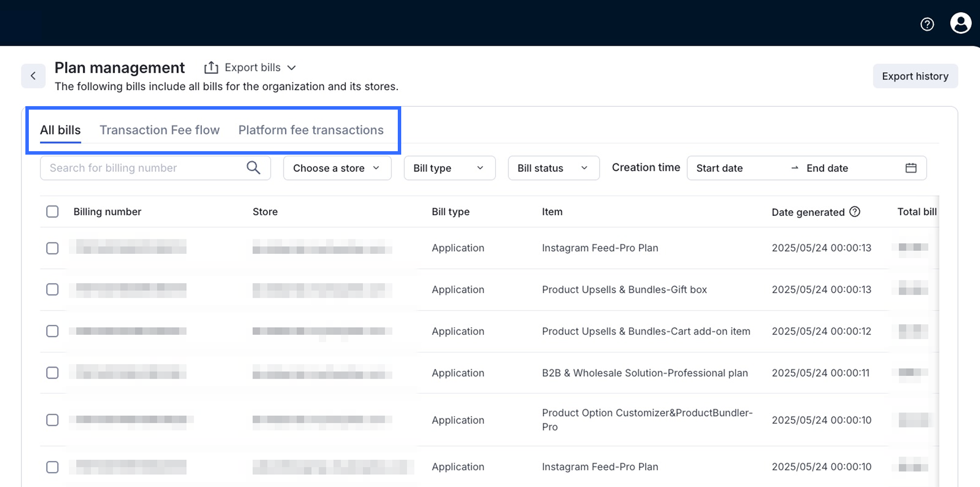Open the calendar date picker icon

(x=911, y=168)
